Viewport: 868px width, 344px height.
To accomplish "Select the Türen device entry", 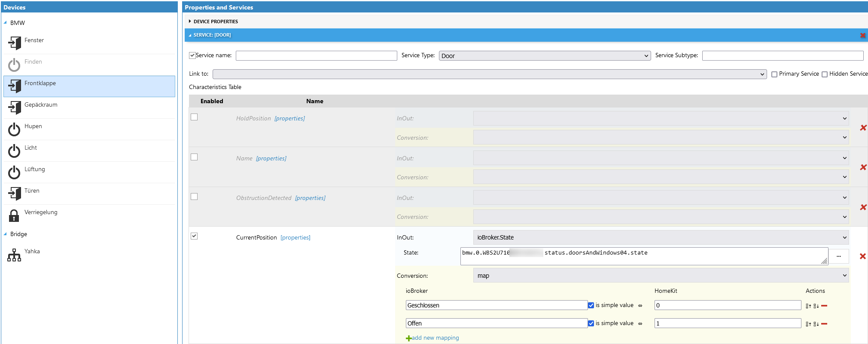I will tap(32, 191).
